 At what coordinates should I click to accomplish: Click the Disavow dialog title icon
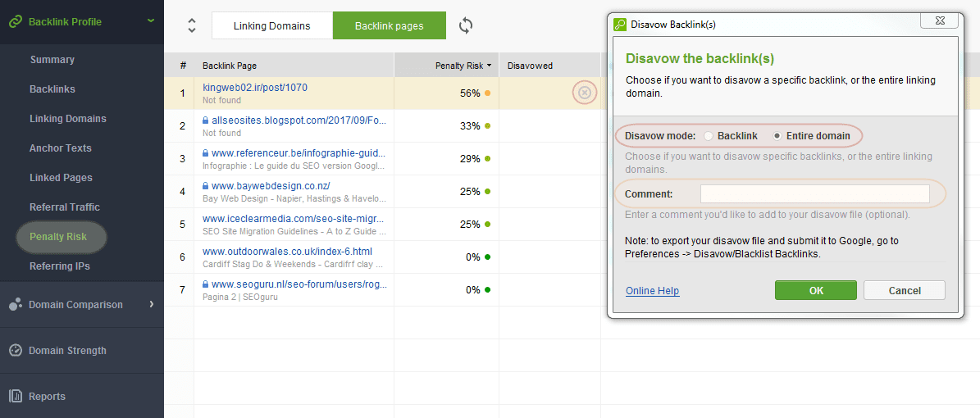pos(621,25)
